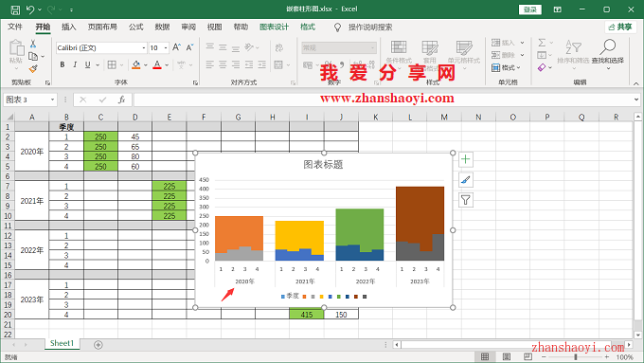Click the Save icon in title bar
Screen dimensions: 644x363
tap(15, 9)
